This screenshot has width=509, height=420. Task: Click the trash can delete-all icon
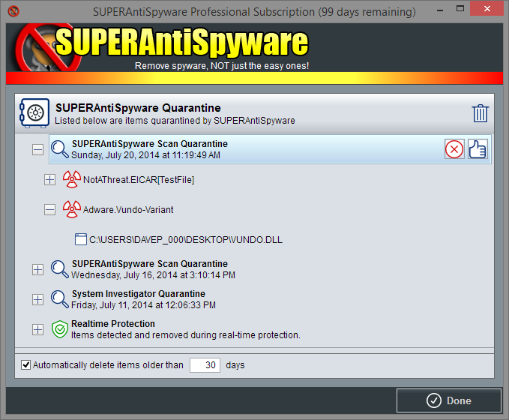click(481, 114)
